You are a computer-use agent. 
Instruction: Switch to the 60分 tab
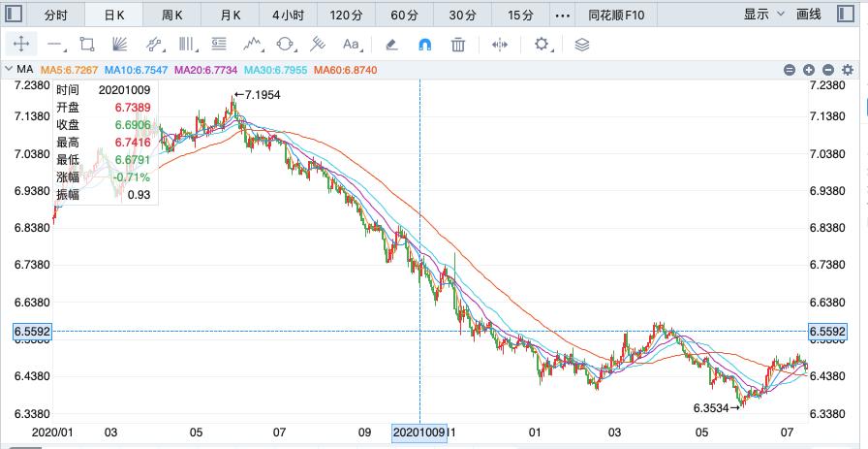point(404,15)
